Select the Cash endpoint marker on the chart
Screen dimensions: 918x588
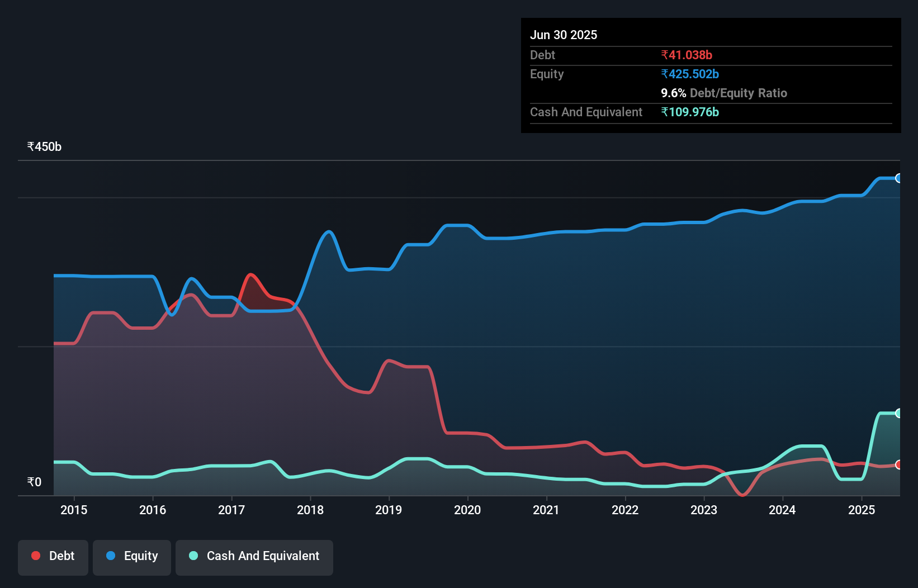click(x=899, y=413)
